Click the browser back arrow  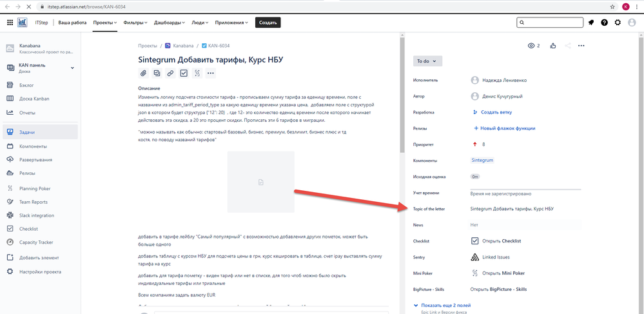pyautogui.click(x=7, y=6)
